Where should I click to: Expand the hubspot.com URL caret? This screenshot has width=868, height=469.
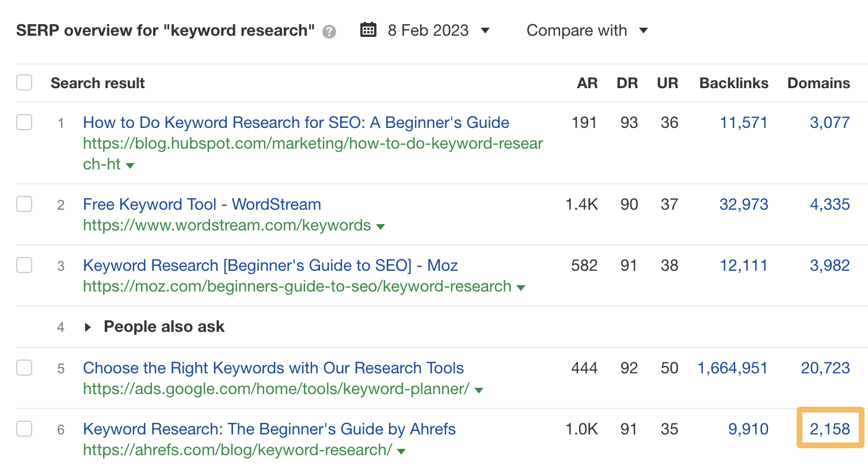[x=131, y=165]
